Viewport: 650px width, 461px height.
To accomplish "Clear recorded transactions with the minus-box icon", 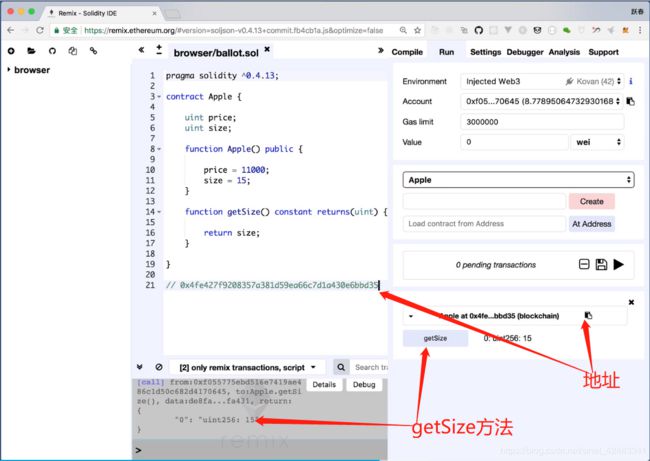I will [x=584, y=264].
